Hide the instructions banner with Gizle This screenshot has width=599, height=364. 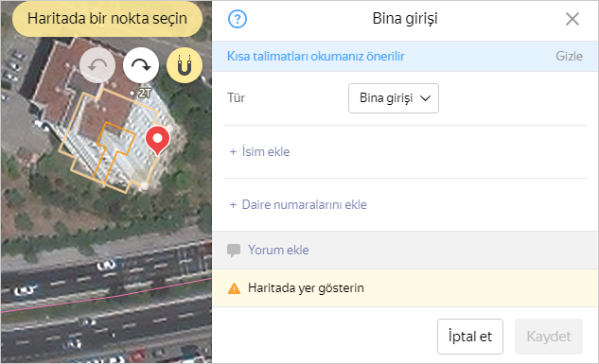point(569,57)
